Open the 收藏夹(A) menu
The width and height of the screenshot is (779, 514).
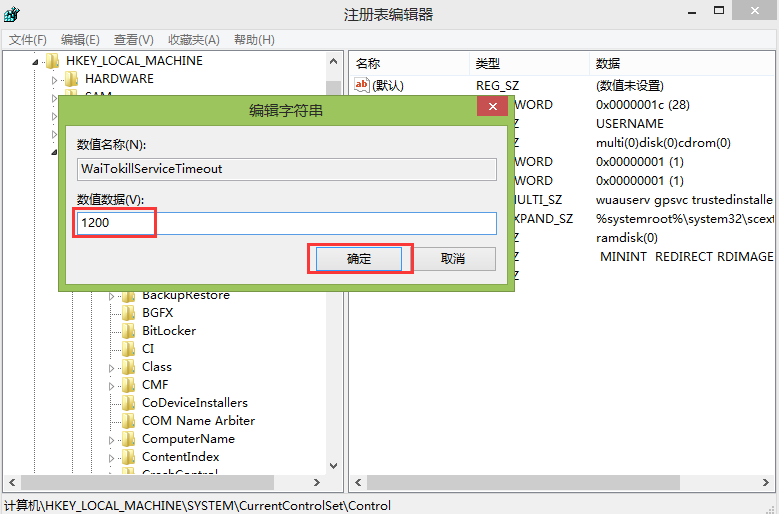194,40
